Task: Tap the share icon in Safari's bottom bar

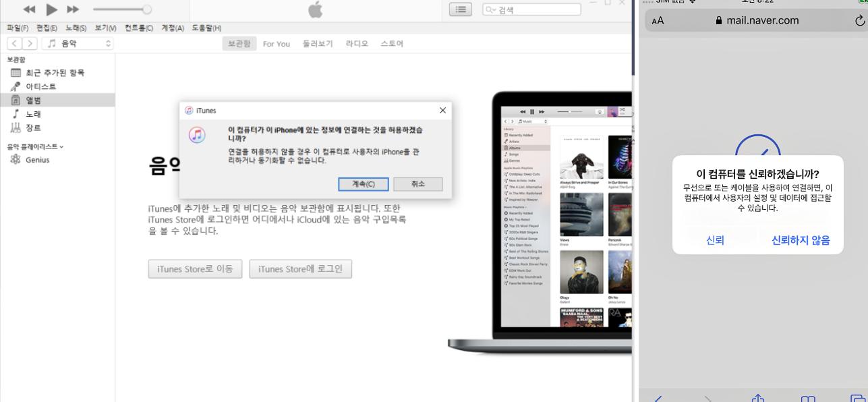Action: click(757, 398)
